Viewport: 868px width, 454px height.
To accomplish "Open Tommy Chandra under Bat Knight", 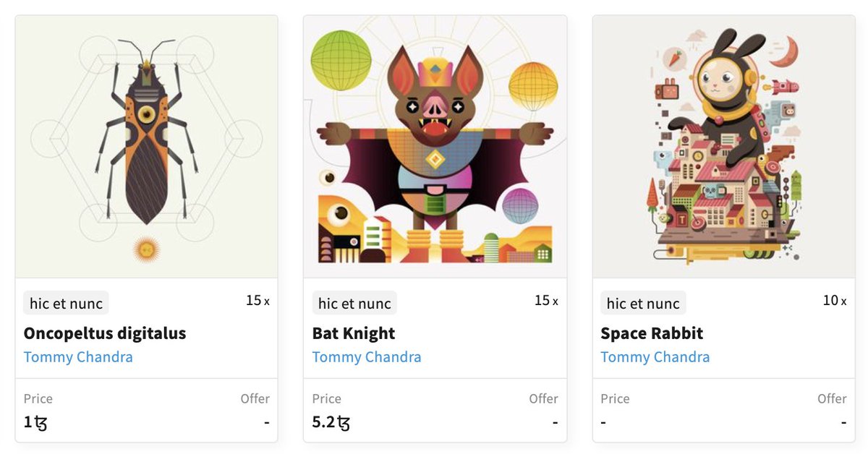I will click(x=367, y=357).
